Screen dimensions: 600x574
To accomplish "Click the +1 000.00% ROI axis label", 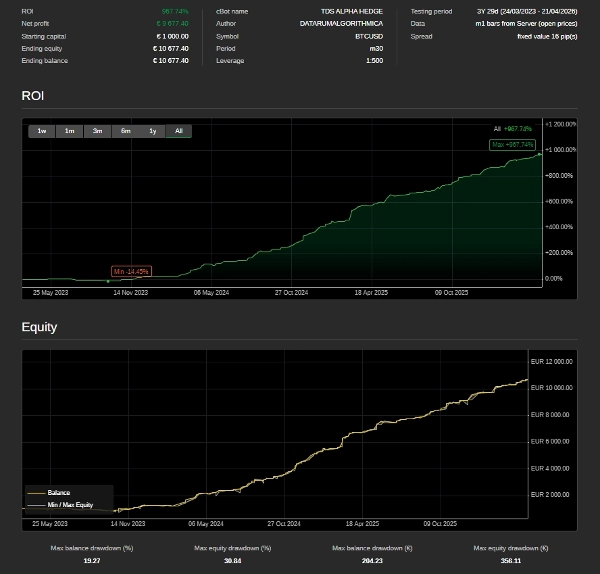I will pyautogui.click(x=560, y=150).
